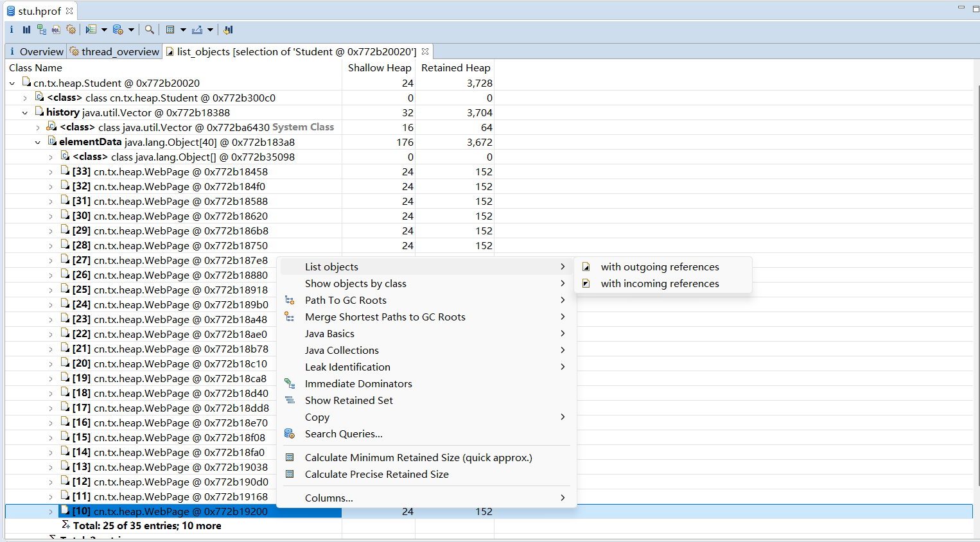Expand the [28] WebPage row
Screen dimensions: 980x542
click(x=51, y=246)
